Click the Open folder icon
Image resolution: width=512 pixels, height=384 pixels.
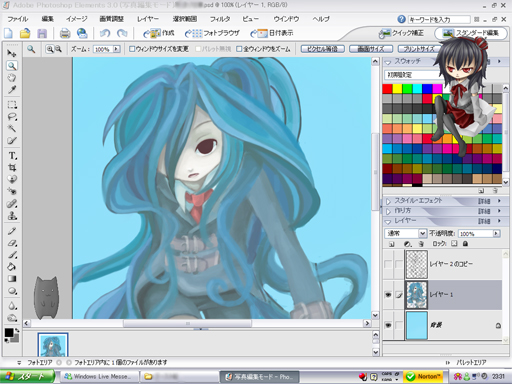(x=25, y=33)
